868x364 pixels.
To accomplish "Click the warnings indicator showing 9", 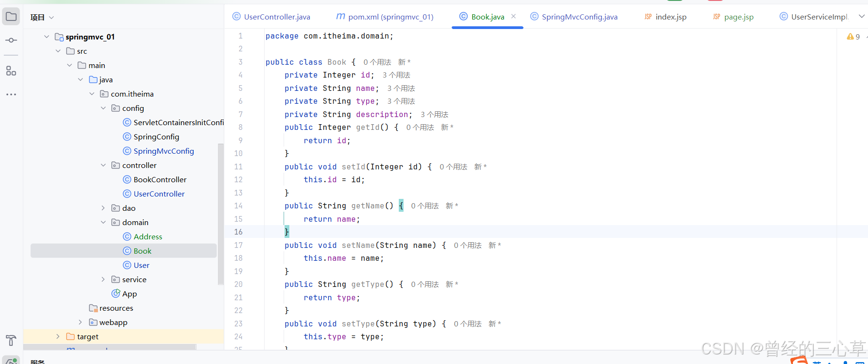I will click(853, 37).
